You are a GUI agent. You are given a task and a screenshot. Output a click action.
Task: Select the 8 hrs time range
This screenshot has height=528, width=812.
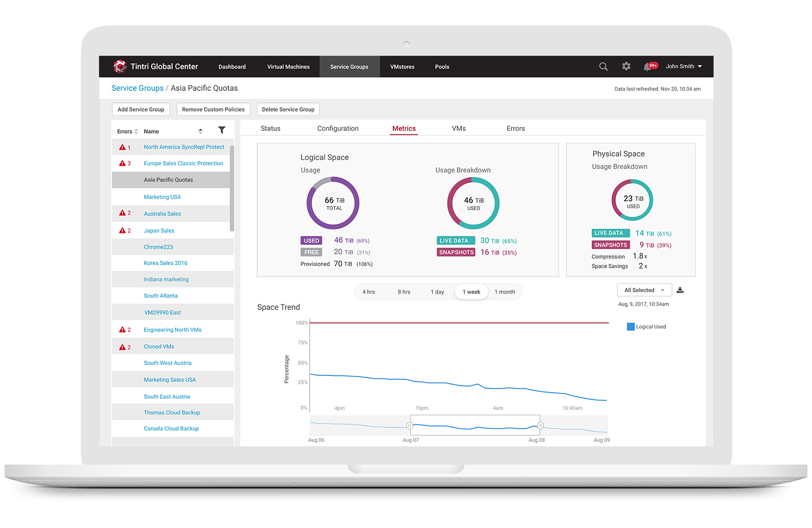tap(404, 292)
